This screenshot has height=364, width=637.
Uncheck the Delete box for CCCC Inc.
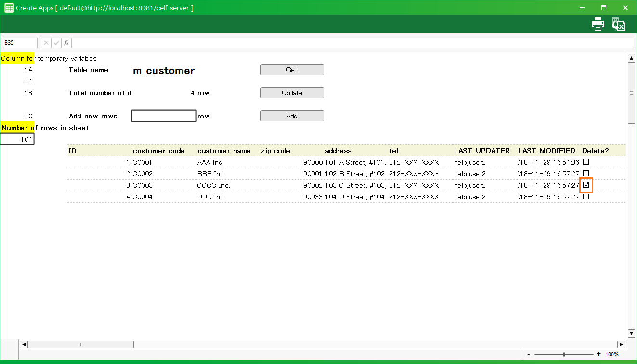click(x=586, y=185)
